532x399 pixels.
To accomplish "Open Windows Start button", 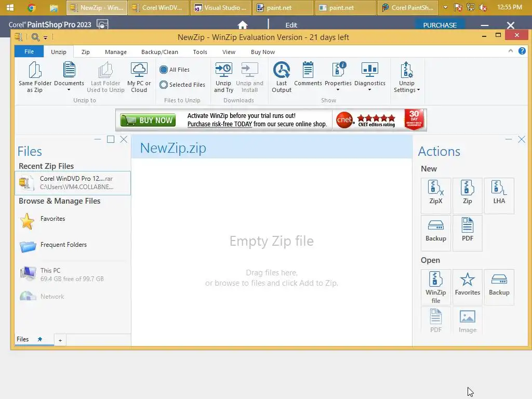I will pyautogui.click(x=10, y=7).
